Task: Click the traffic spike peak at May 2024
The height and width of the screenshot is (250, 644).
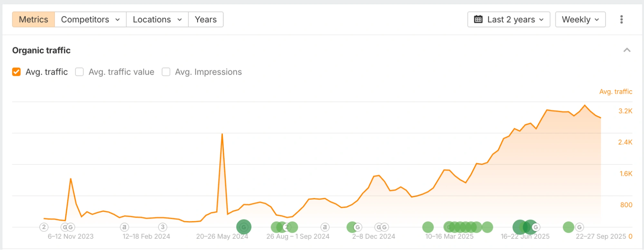Action: click(x=222, y=134)
